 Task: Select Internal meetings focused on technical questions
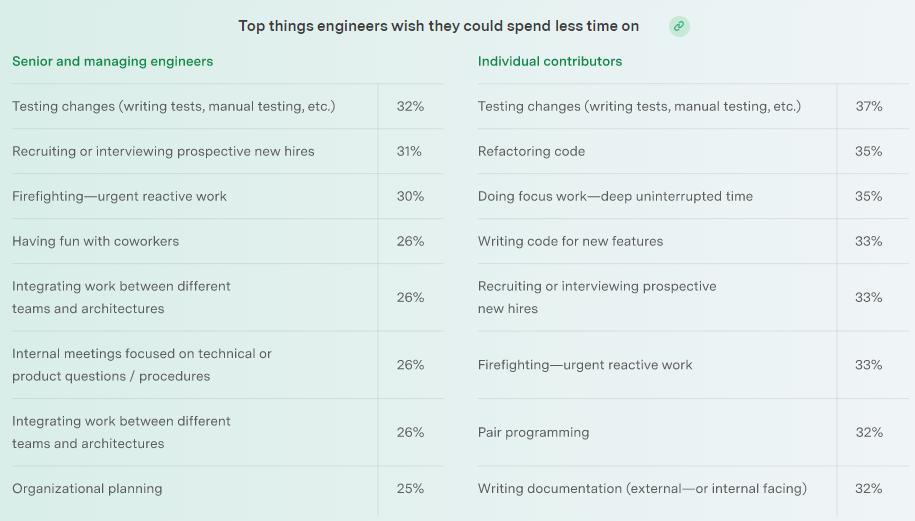pyautogui.click(x=141, y=364)
